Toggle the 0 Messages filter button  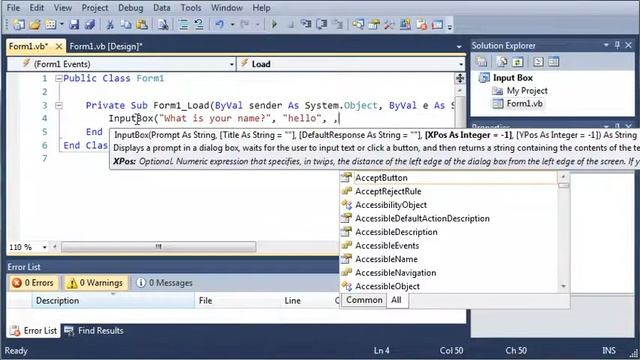(164, 283)
